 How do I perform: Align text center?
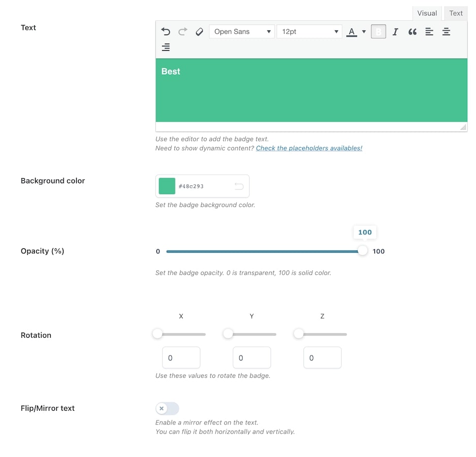point(446,31)
